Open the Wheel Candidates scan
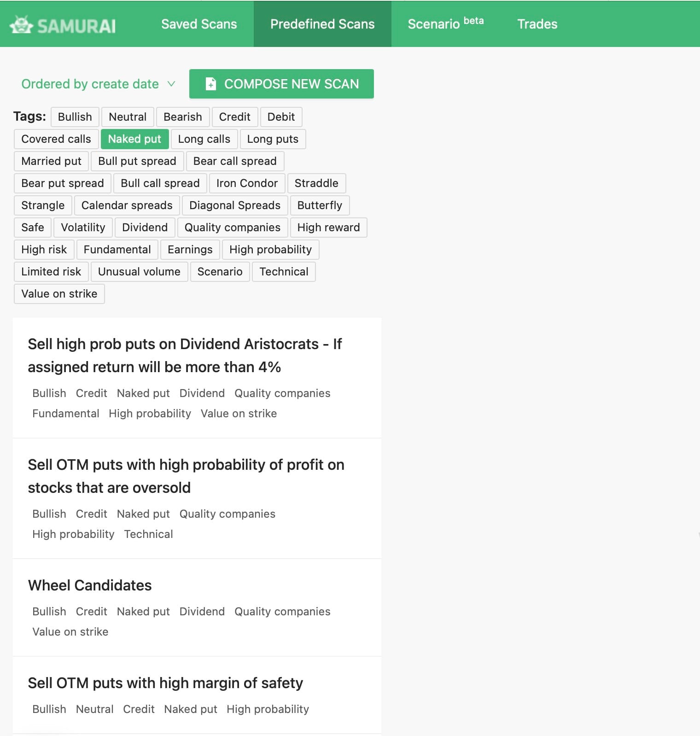Image resolution: width=700 pixels, height=736 pixels. (90, 585)
